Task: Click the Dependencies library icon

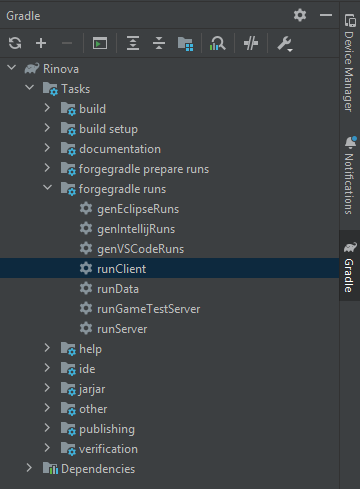Action: (x=50, y=469)
